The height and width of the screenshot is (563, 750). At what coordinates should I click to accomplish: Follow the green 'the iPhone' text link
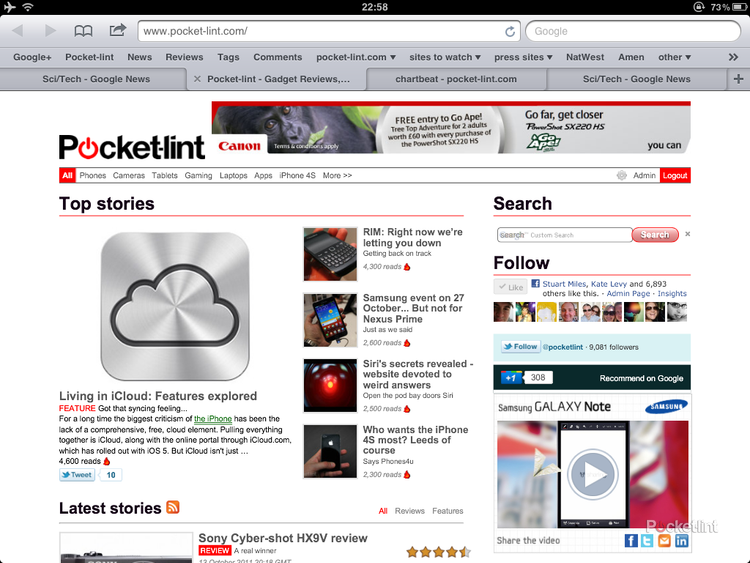coord(213,419)
